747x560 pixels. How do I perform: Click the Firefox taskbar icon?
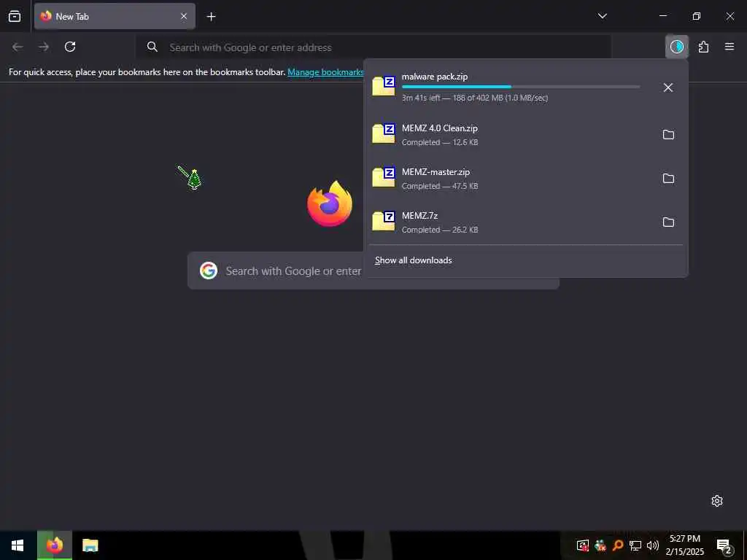tap(55, 545)
